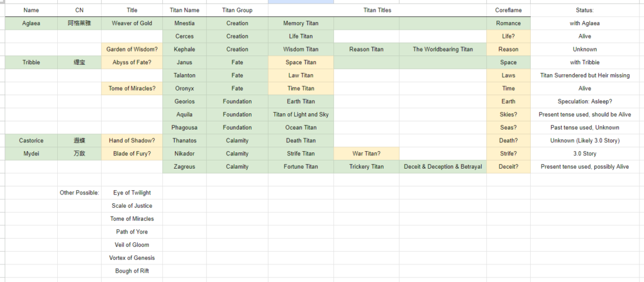Select Titan Surrendered but Heir missing cell
644x282 pixels.
[x=585, y=76]
